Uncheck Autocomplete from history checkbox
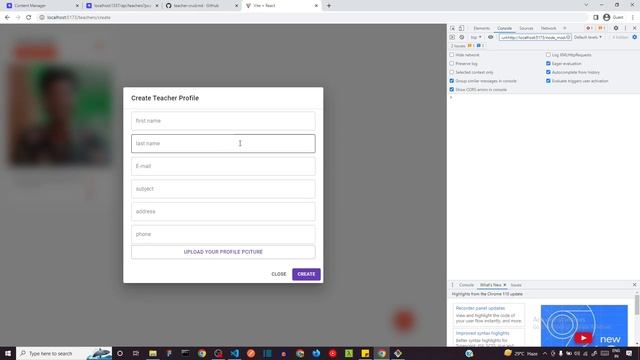Viewport: 640px width, 360px height. [x=548, y=72]
